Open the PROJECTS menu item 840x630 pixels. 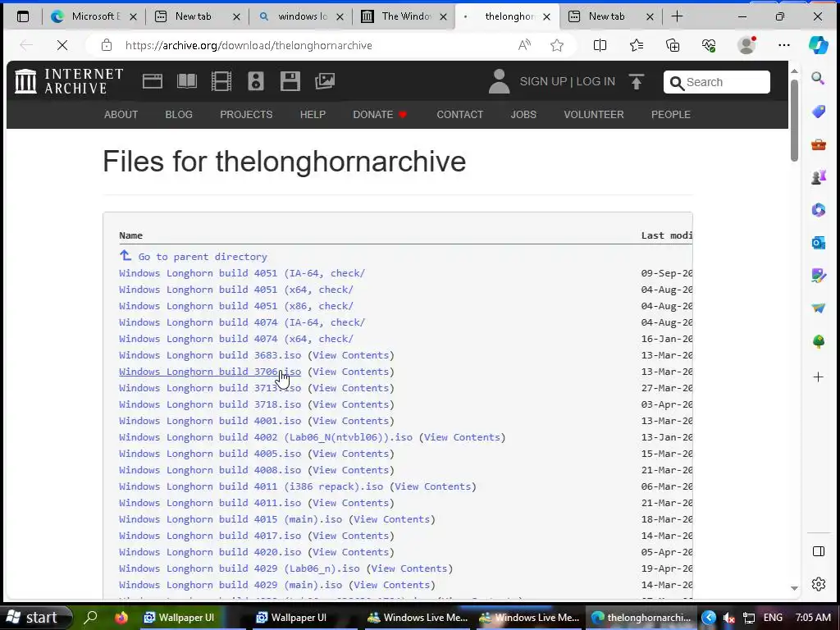point(246,115)
